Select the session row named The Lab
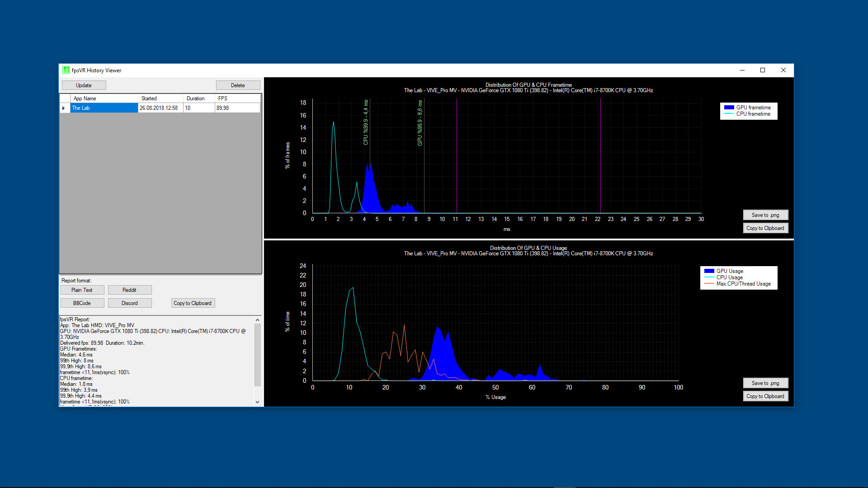Image resolution: width=868 pixels, height=488 pixels. coord(104,108)
